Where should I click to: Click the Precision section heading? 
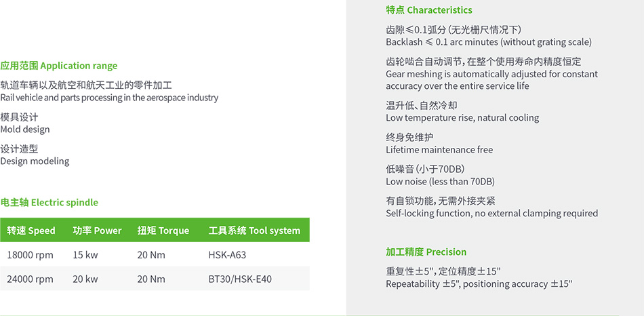(426, 252)
